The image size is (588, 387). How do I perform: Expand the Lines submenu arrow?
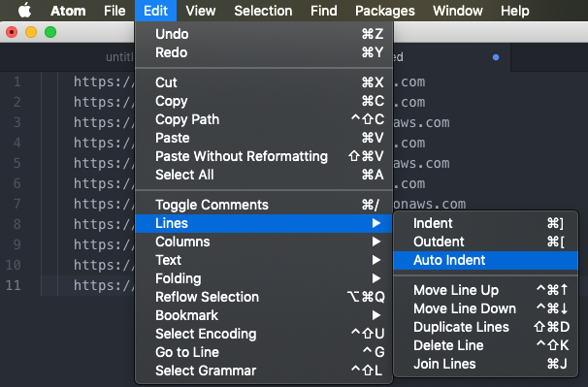[x=376, y=223]
